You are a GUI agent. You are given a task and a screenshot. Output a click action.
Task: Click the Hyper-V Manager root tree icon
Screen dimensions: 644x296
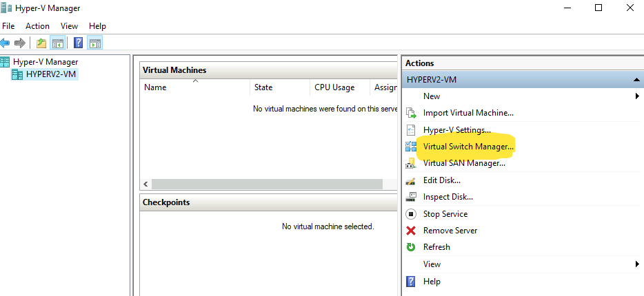tap(5, 62)
